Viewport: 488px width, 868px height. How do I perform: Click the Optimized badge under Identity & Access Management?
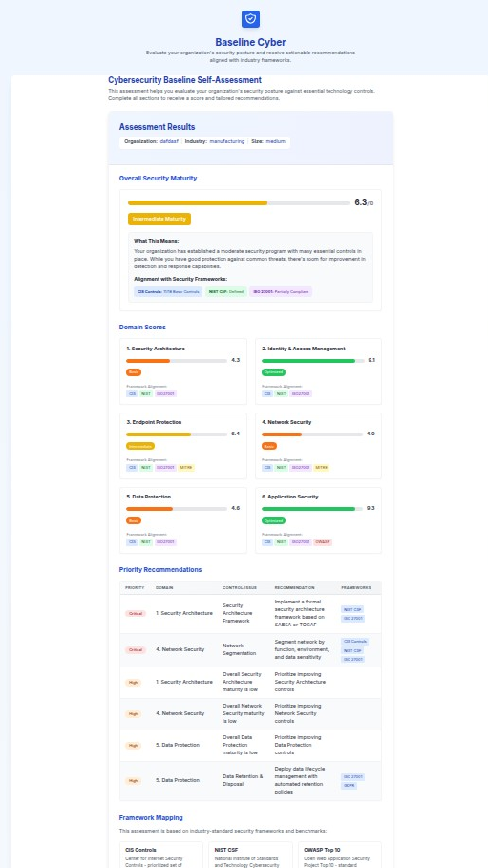pyautogui.click(x=274, y=372)
